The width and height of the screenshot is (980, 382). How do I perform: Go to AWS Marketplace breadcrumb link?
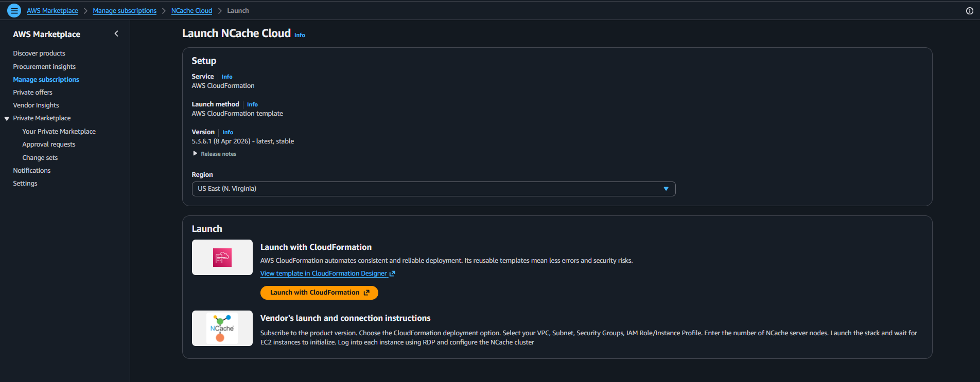(52, 11)
